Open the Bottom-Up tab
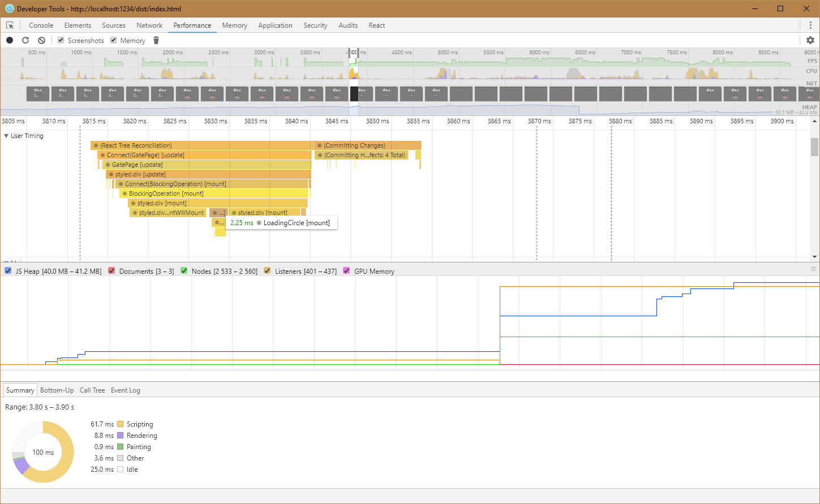Screen dimensions: 820x504 (57, 390)
